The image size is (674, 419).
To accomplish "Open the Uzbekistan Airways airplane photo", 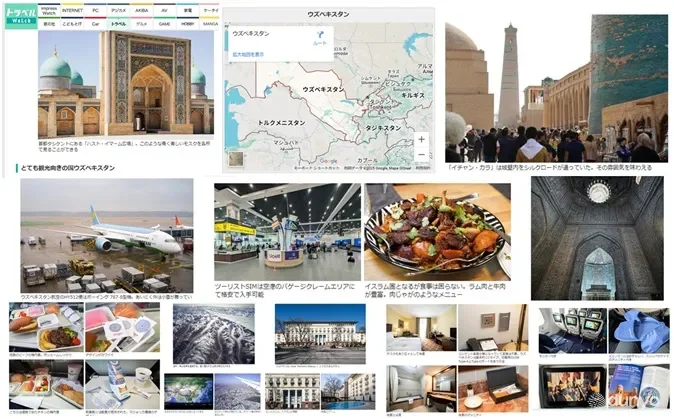I will [107, 235].
